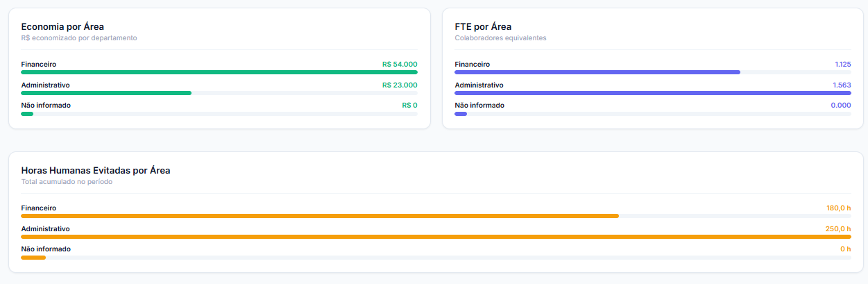
Task: Click the 250,0 h value
Action: point(838,228)
